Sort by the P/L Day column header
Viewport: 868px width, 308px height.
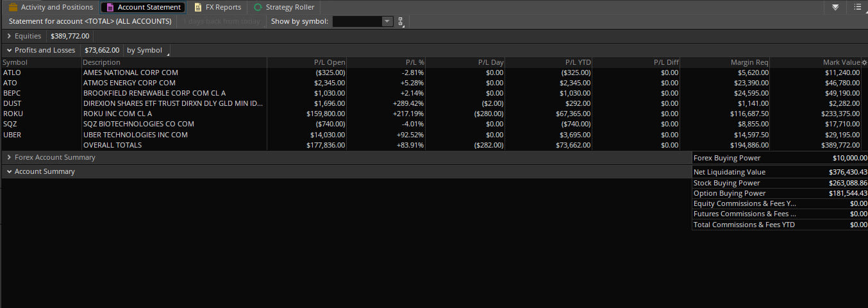(x=465, y=62)
